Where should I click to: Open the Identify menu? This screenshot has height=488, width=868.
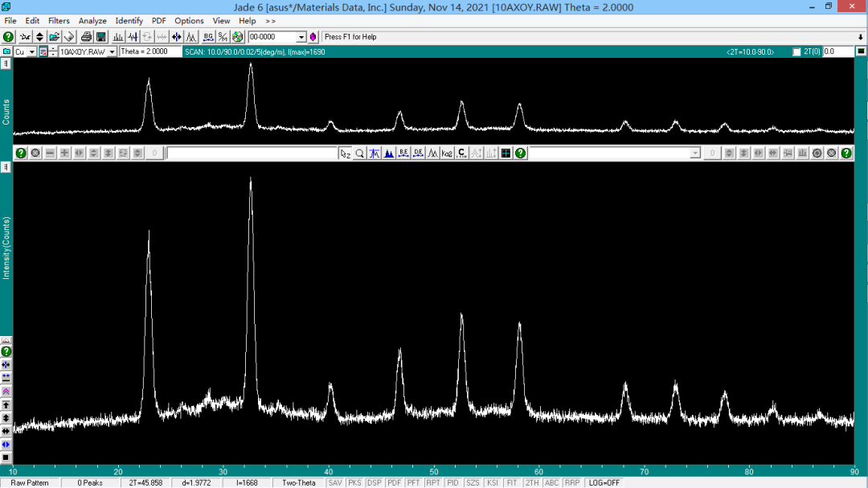coord(129,21)
